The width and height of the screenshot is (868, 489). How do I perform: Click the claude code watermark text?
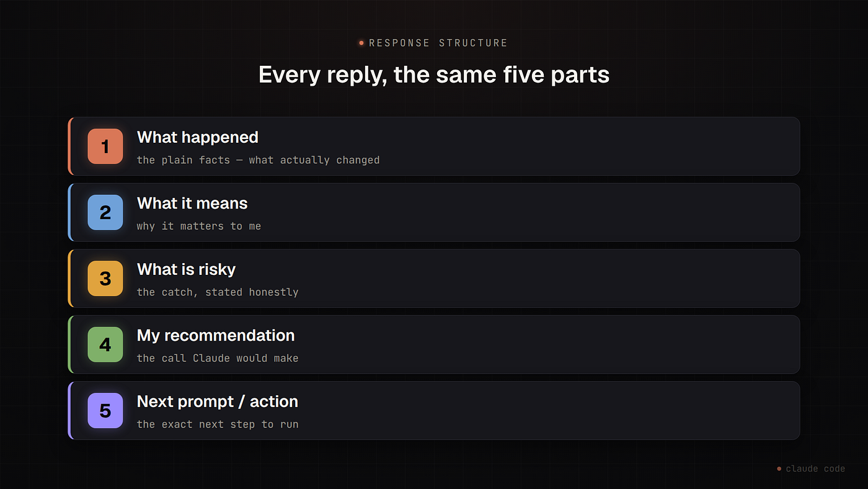point(815,469)
